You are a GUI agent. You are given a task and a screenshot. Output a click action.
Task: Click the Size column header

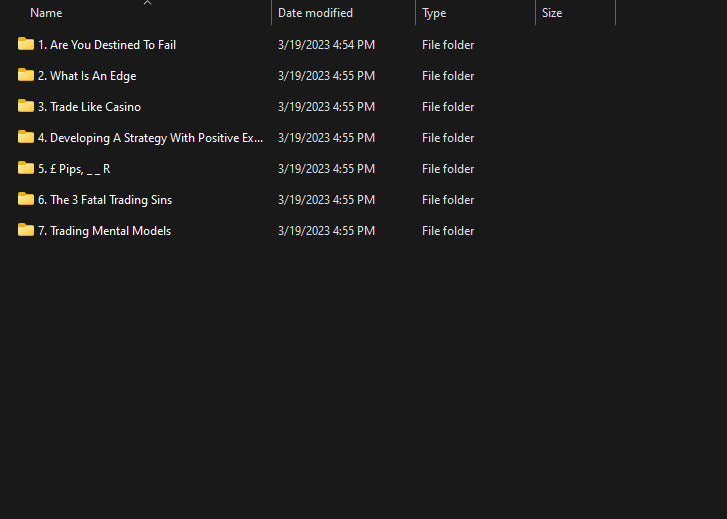(x=551, y=13)
